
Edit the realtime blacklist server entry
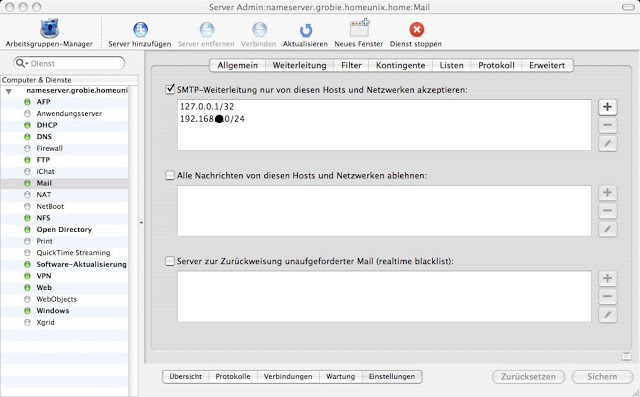(x=607, y=315)
